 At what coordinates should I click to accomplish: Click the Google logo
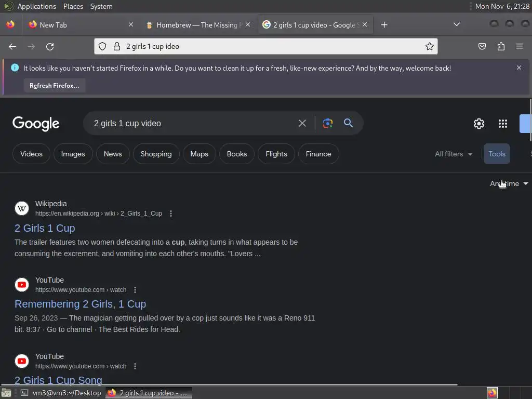pyautogui.click(x=36, y=124)
